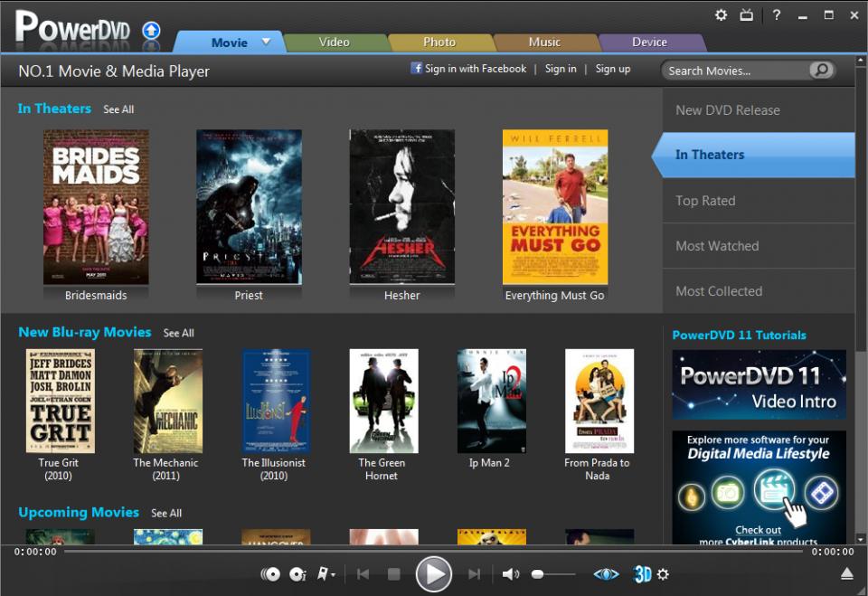
Task: Click the New Blu-ray Movies heading
Action: tap(85, 332)
